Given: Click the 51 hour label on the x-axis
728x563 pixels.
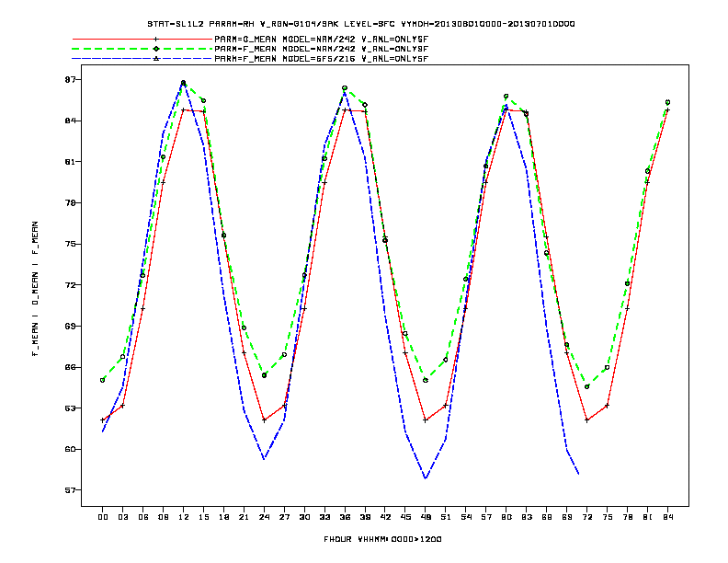Looking at the screenshot, I should pos(446,517).
